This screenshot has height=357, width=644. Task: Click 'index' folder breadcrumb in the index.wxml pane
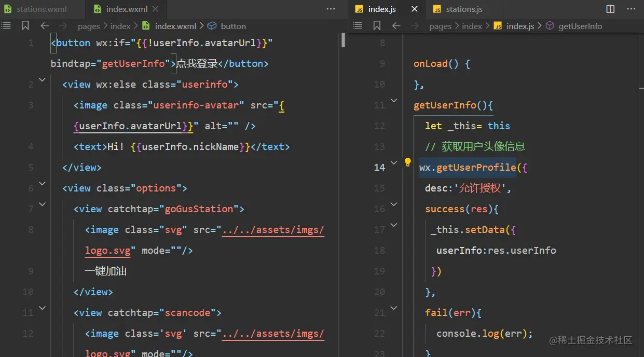[x=120, y=26]
